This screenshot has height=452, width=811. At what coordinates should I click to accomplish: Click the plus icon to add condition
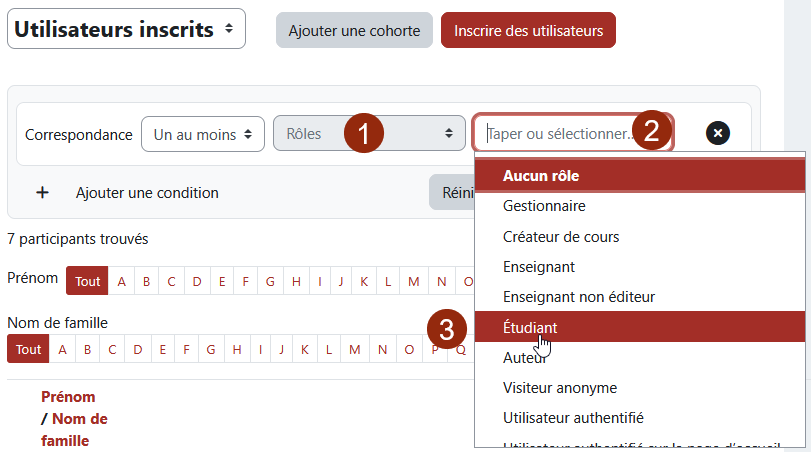[x=42, y=192]
